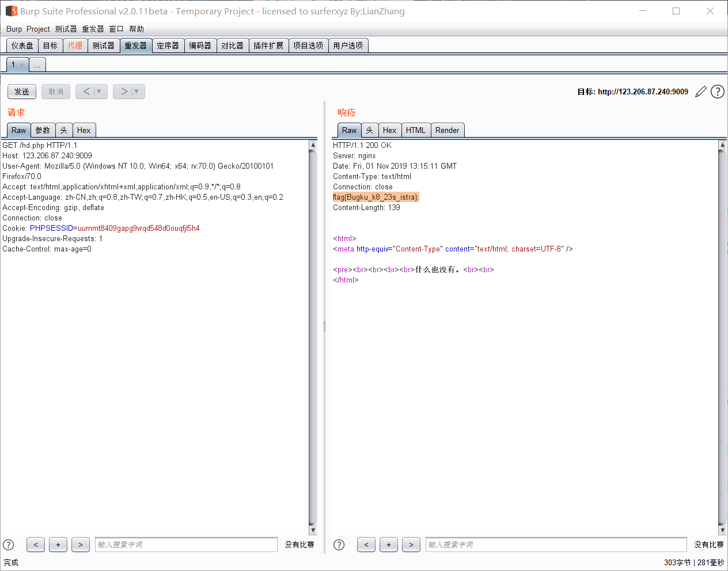The image size is (728, 571).
Task: Select the request Raw tab
Action: pos(19,131)
